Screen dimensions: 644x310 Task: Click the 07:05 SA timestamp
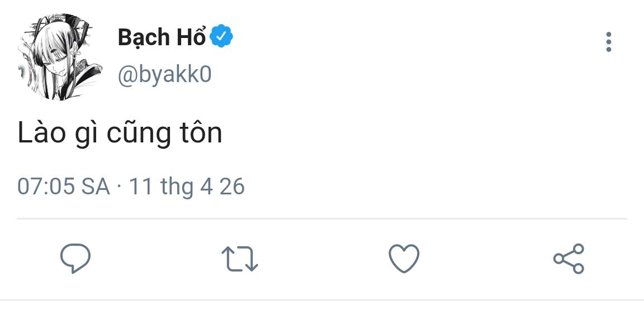click(63, 186)
